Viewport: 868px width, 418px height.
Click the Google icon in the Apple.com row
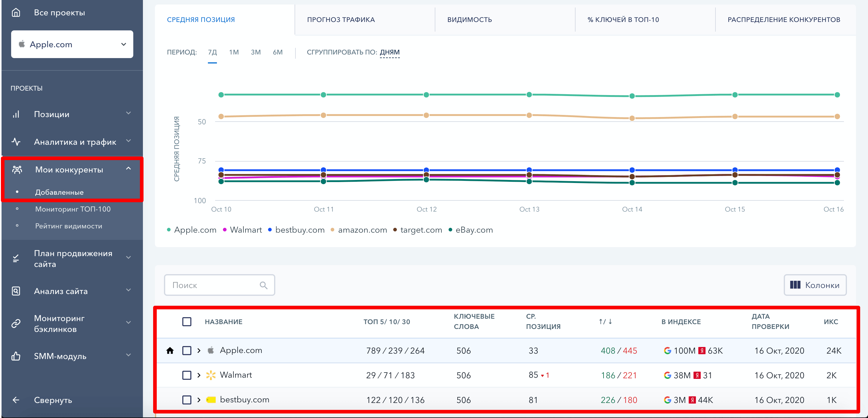667,351
